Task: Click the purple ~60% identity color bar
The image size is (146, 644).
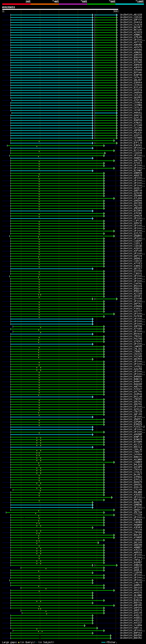Action: [x=73, y=4]
